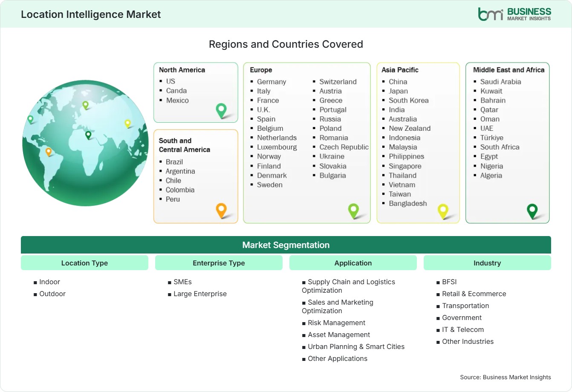The image size is (572, 392).
Task: Select the Location Type header
Action: [84, 263]
